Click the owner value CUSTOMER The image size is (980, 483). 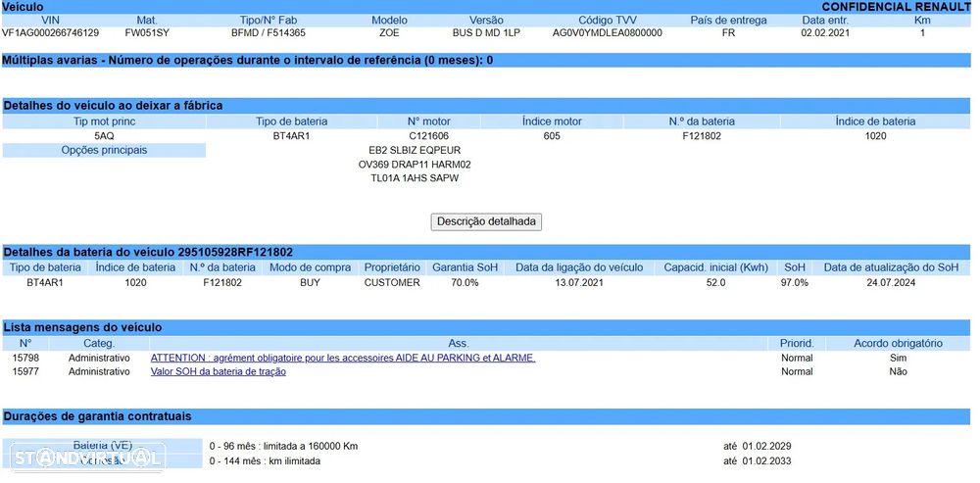(x=393, y=282)
